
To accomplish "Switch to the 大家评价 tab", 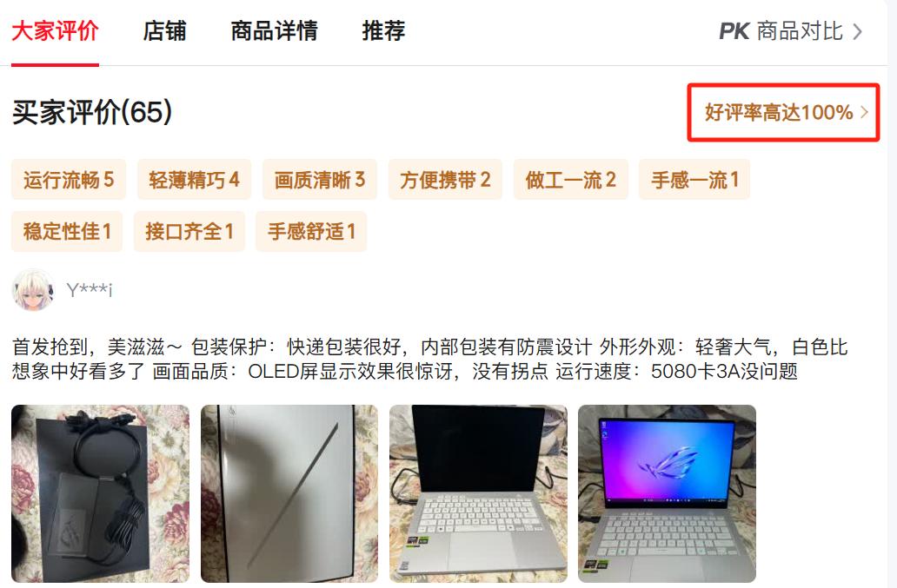I will (x=55, y=31).
